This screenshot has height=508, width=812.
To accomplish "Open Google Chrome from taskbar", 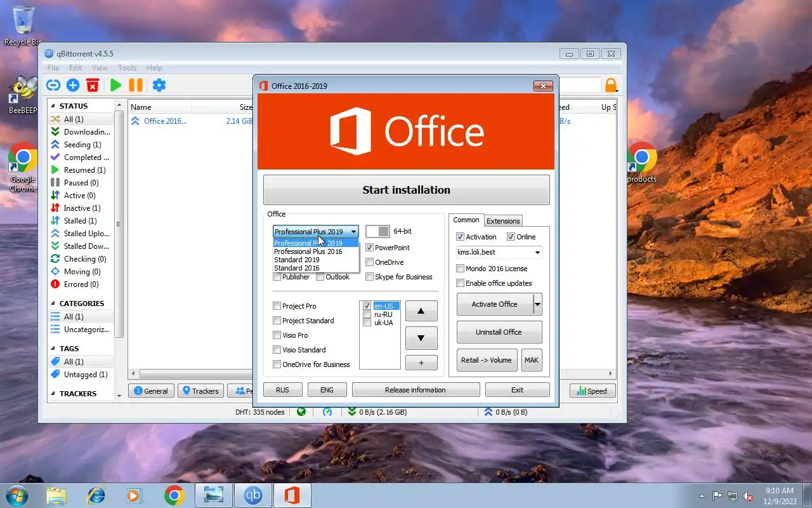I will click(174, 495).
